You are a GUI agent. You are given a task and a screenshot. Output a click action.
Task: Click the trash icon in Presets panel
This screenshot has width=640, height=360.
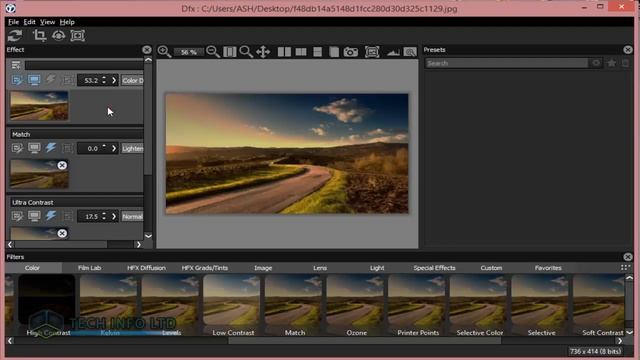(626, 63)
